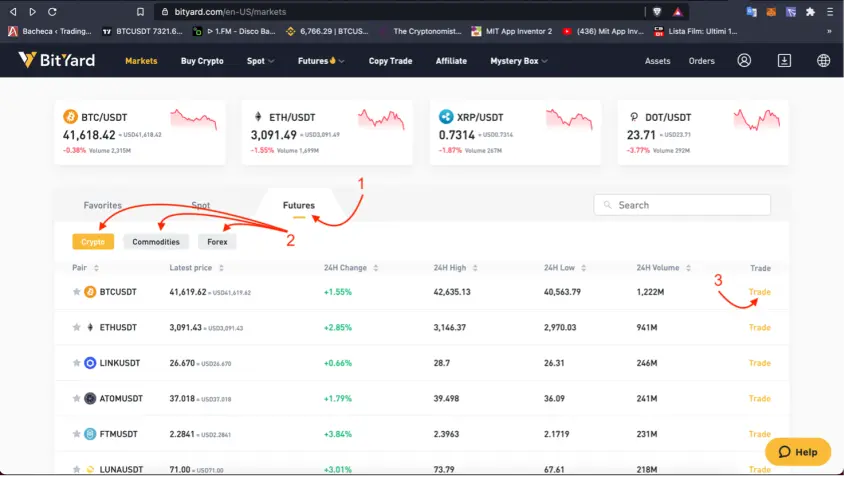Screen dimensions: 845x478
Task: Click Trade for ETHUSDT
Action: coord(759,327)
